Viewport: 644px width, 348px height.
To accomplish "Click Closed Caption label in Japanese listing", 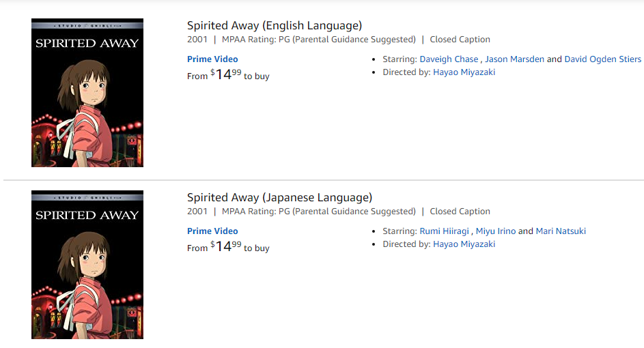I will coord(460,212).
